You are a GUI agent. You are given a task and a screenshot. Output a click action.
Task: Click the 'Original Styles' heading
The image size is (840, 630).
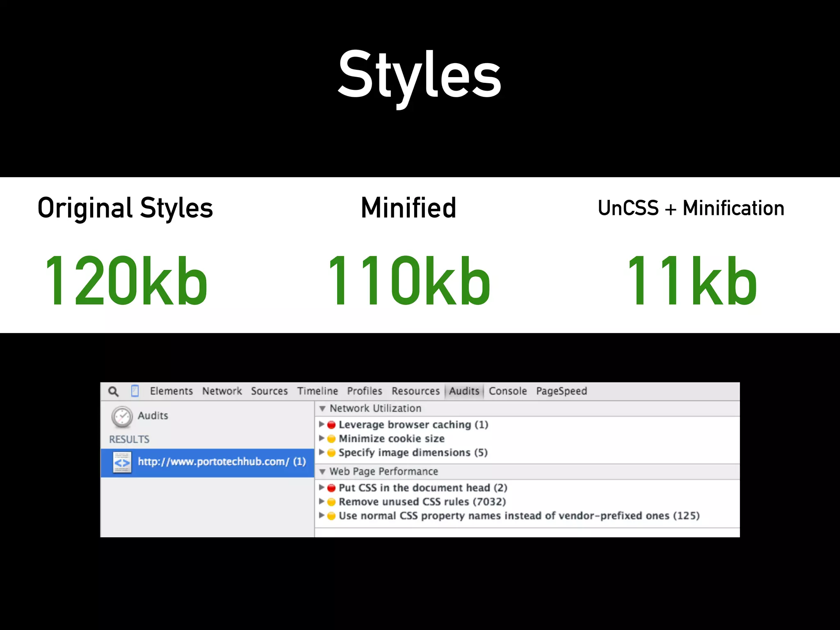125,209
